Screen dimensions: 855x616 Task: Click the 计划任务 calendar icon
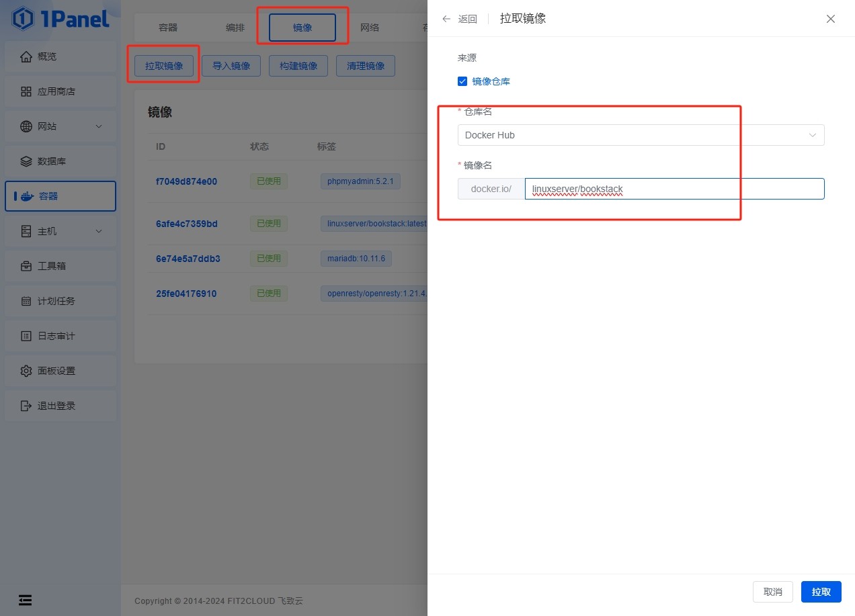26,301
